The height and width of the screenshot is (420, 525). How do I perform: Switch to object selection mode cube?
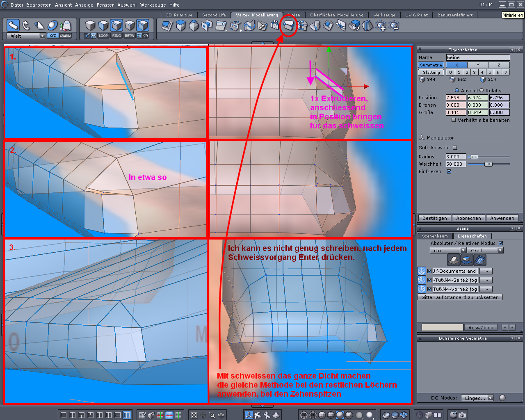point(90,25)
